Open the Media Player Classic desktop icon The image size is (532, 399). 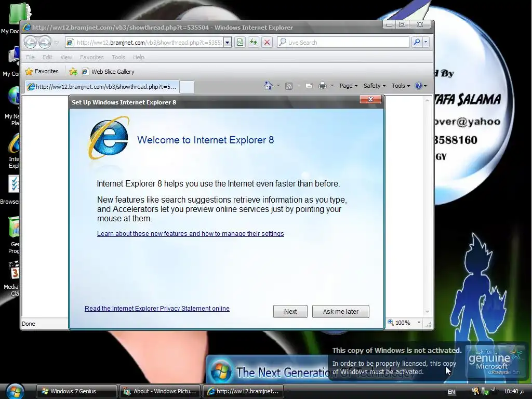(x=12, y=279)
